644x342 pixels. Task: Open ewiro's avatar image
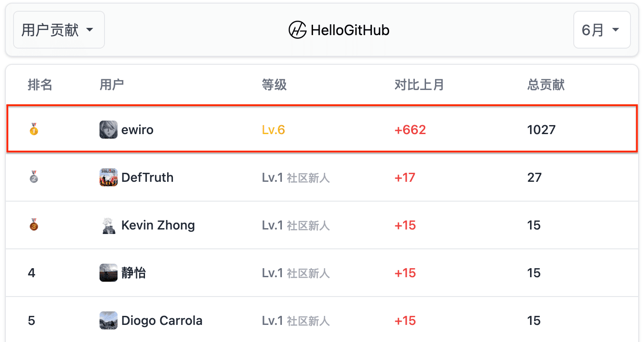tap(109, 130)
